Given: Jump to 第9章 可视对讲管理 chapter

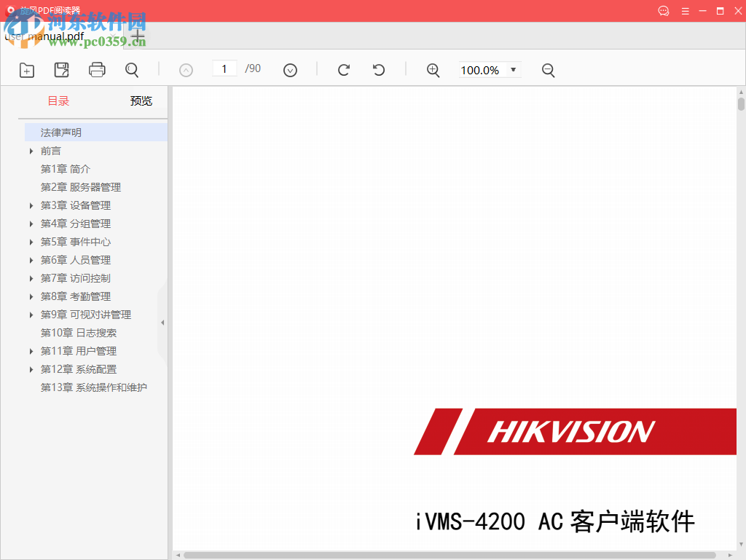Looking at the screenshot, I should click(86, 315).
